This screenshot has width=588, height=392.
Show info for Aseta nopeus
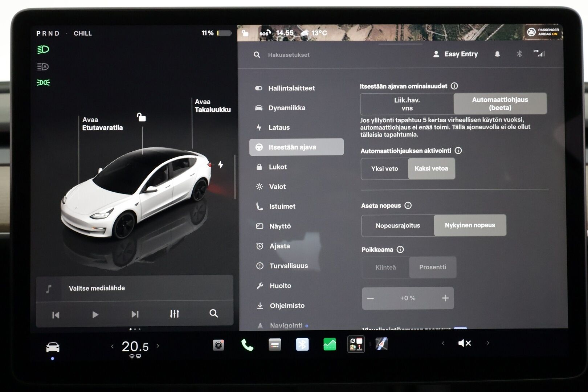tap(408, 205)
